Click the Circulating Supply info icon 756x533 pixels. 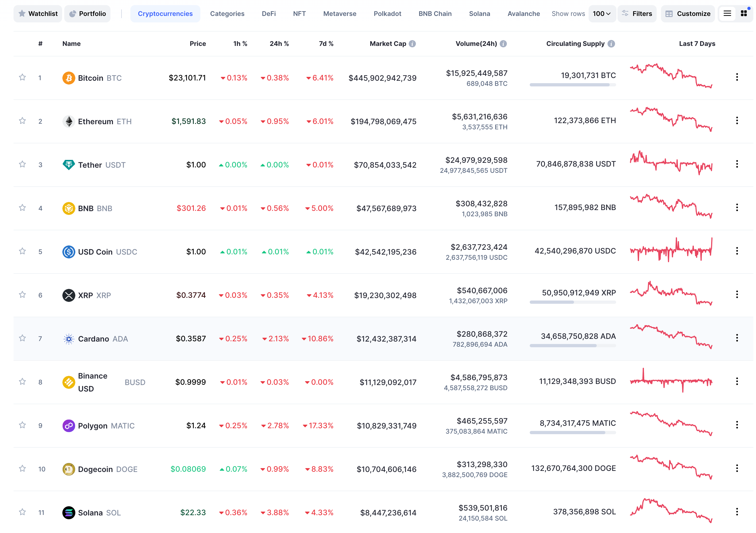pyautogui.click(x=611, y=44)
